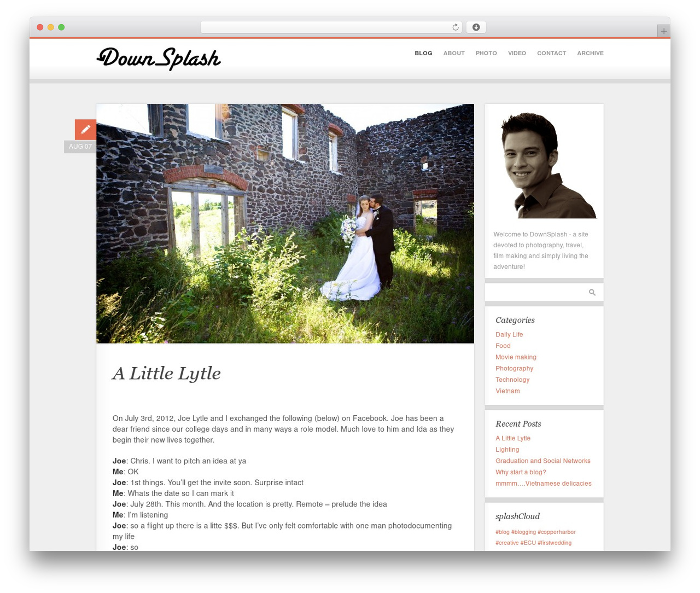Click the line 'Me: I'm listening'
700x593 pixels.
pos(141,515)
